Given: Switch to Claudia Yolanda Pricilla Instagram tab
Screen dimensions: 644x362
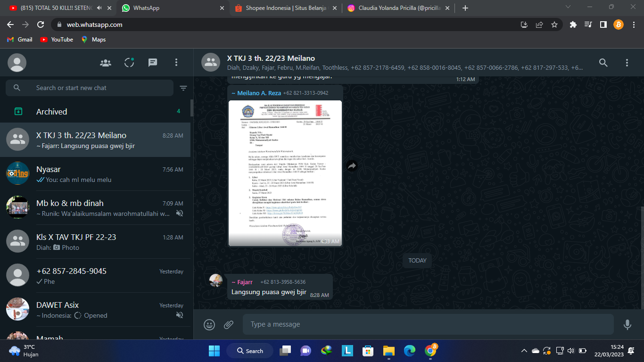Looking at the screenshot, I should click(x=399, y=8).
